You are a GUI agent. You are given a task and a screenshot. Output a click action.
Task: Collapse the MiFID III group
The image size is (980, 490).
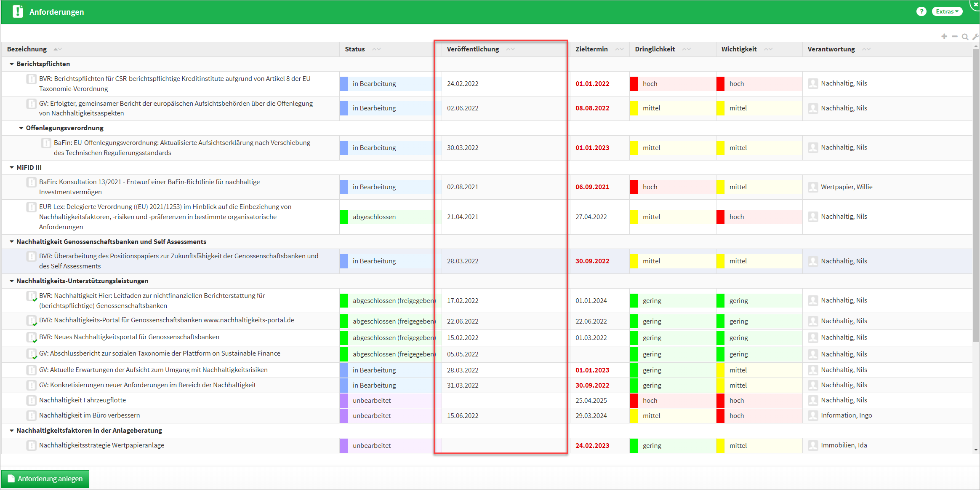point(12,168)
